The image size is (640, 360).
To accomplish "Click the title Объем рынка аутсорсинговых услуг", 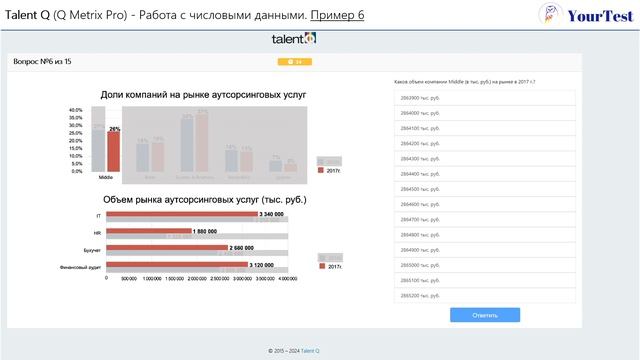I will tap(204, 200).
